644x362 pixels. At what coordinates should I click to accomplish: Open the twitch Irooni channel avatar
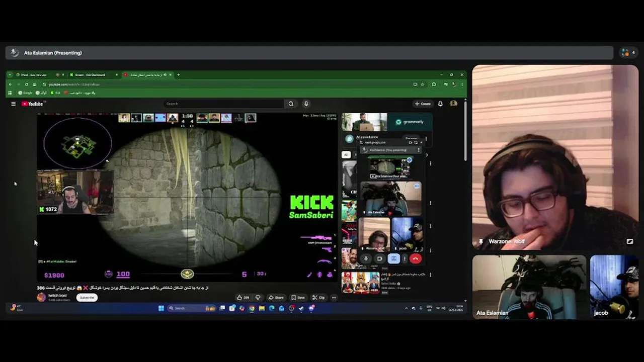click(x=41, y=297)
